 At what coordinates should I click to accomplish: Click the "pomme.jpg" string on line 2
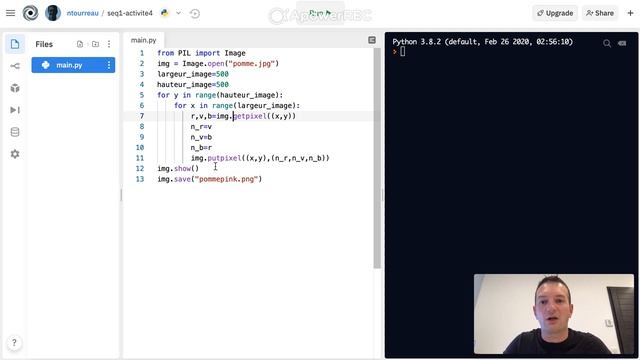point(252,64)
